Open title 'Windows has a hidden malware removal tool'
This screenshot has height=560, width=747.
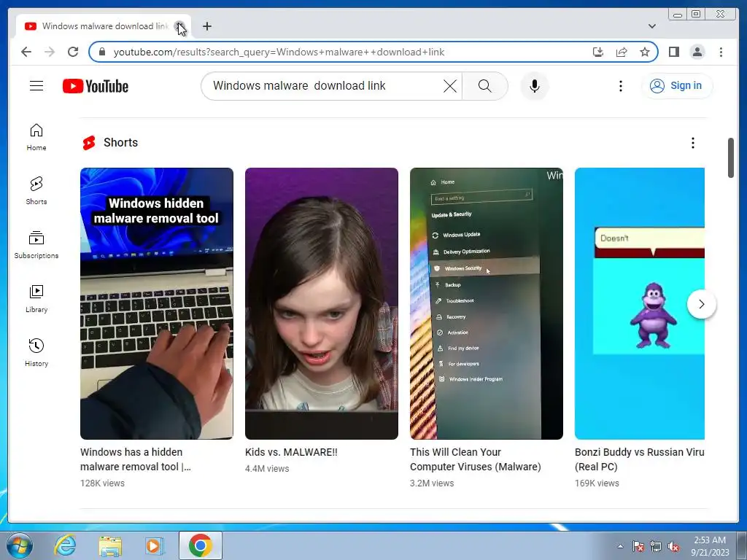click(135, 459)
